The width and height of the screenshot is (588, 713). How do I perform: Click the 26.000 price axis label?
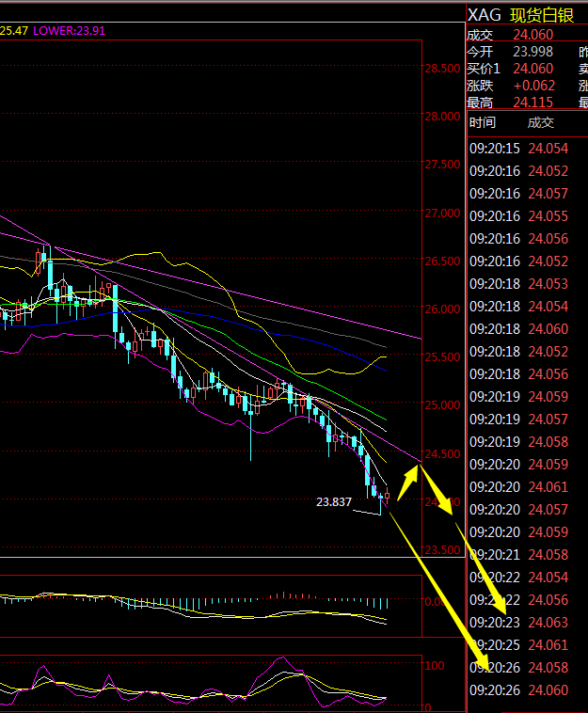click(x=442, y=309)
